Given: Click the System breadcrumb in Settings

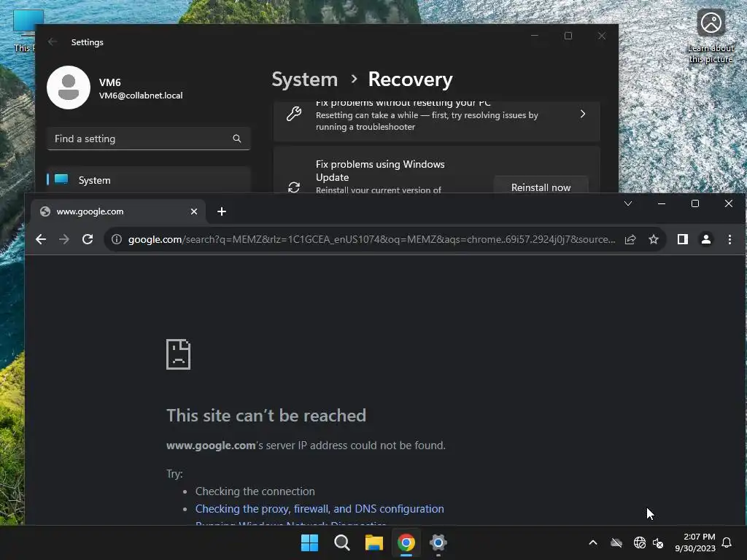Looking at the screenshot, I should (304, 79).
